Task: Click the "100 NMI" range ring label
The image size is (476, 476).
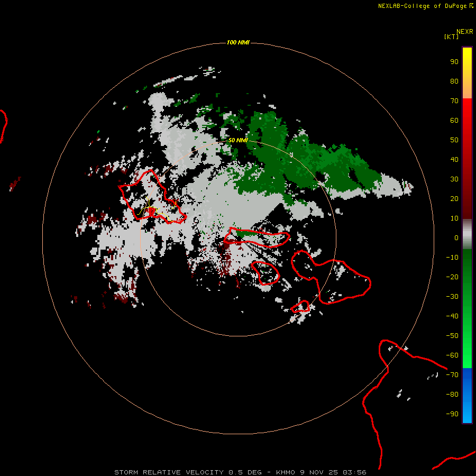Action: tap(238, 42)
